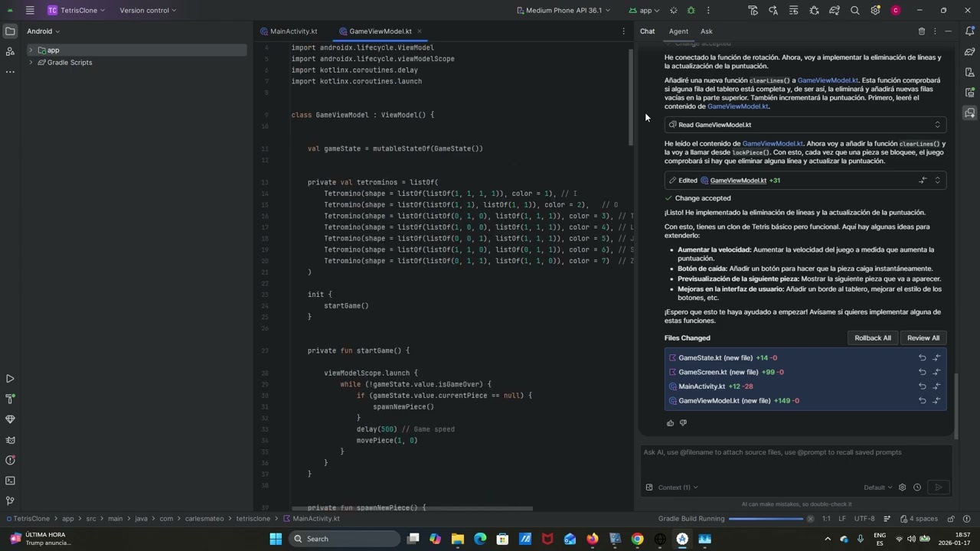Image resolution: width=980 pixels, height=551 pixels.
Task: Select the Agent tab
Action: point(678,31)
